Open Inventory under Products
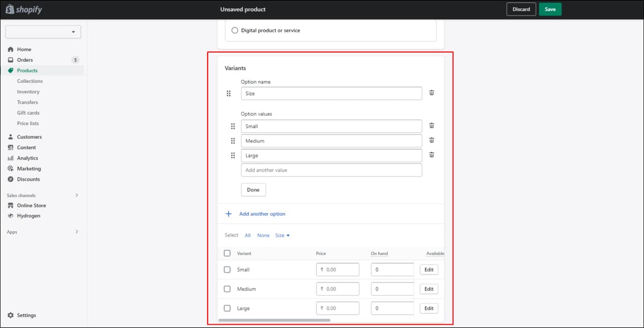The image size is (644, 328). click(x=28, y=92)
